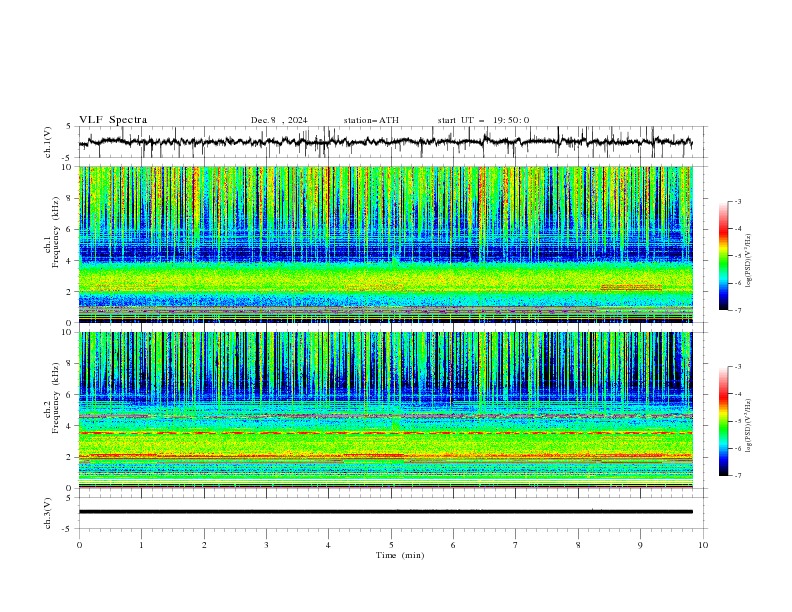This screenshot has height=612, width=792.
Task: Click the "1" minute tick label on time axis
Action: [x=141, y=545]
